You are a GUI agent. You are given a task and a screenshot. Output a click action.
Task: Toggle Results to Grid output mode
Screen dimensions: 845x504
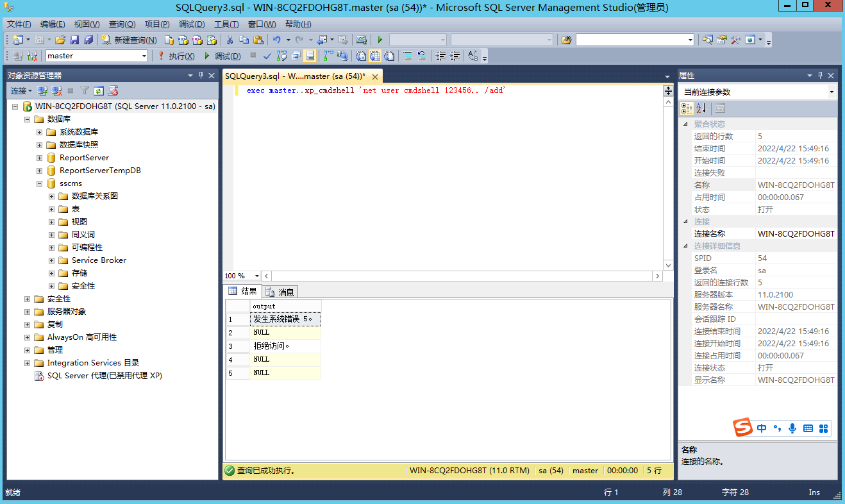tap(375, 56)
